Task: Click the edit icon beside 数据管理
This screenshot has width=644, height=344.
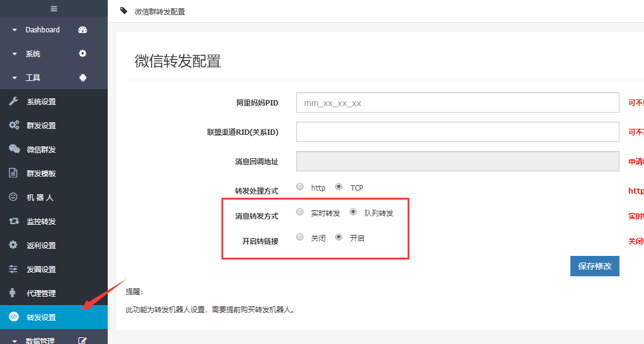Action: pyautogui.click(x=83, y=341)
